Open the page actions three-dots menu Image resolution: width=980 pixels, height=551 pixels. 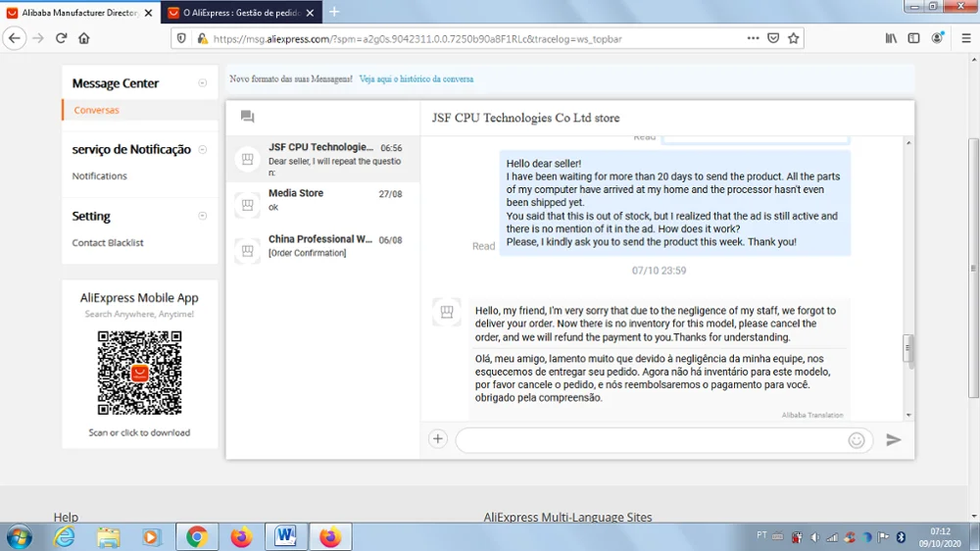[753, 38]
